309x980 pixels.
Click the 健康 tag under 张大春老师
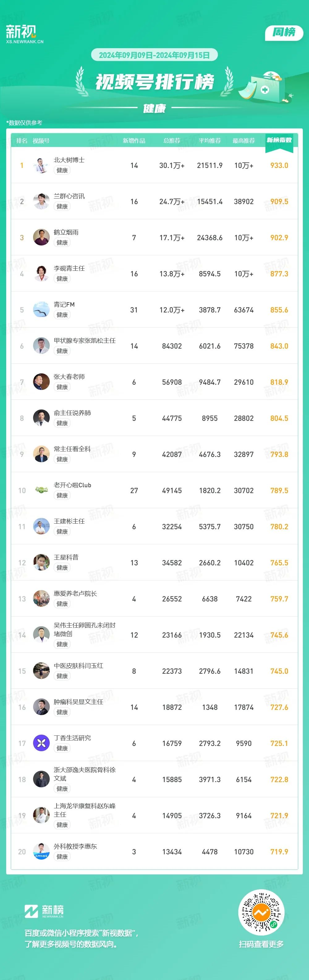click(x=62, y=387)
